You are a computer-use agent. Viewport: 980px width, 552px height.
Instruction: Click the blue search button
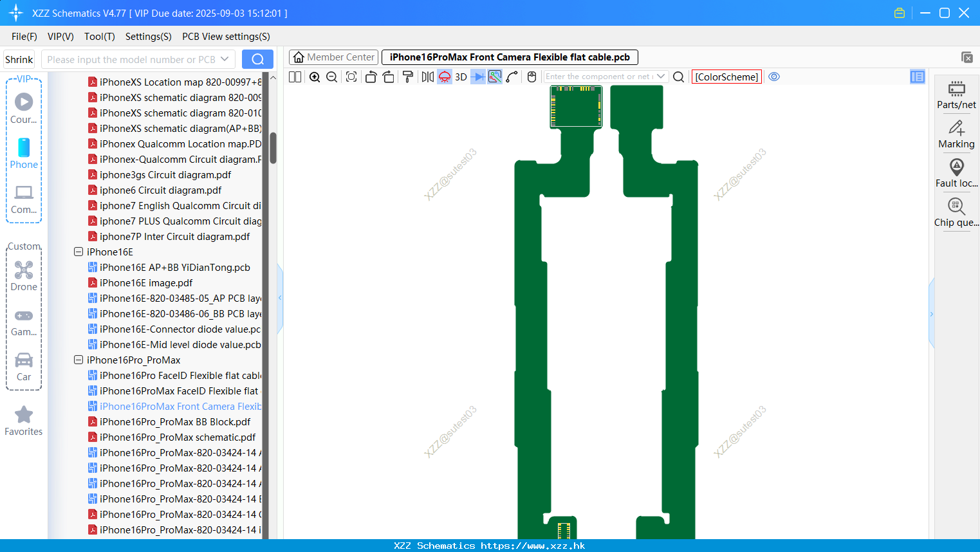[257, 59]
